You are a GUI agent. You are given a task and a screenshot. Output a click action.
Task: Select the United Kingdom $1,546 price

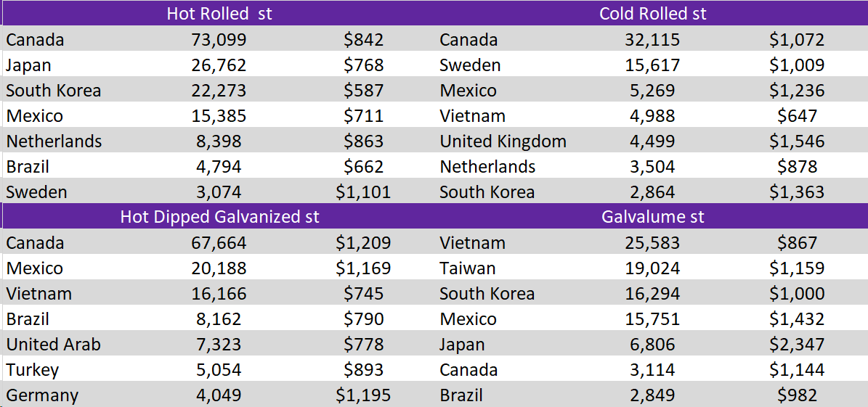(x=797, y=141)
